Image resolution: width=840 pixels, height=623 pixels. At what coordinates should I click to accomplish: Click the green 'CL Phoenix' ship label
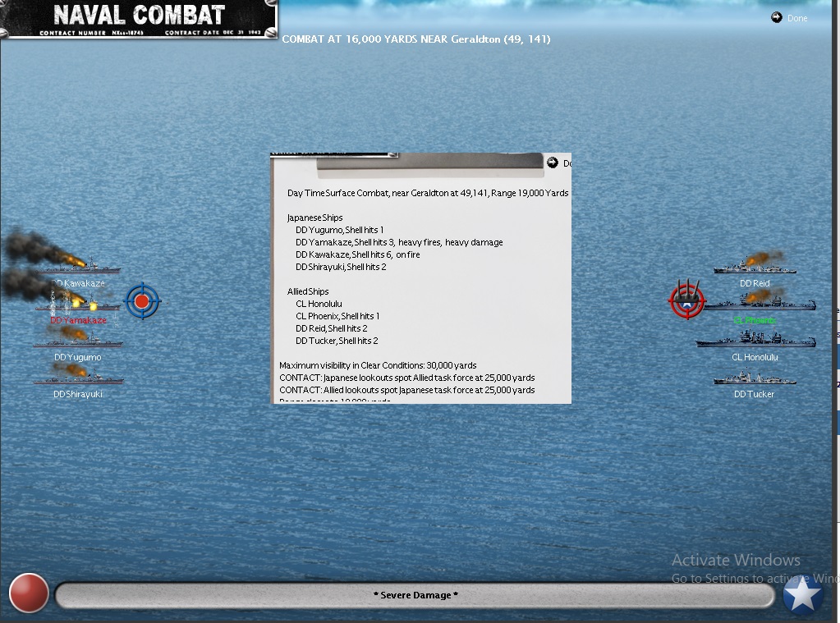coord(755,320)
